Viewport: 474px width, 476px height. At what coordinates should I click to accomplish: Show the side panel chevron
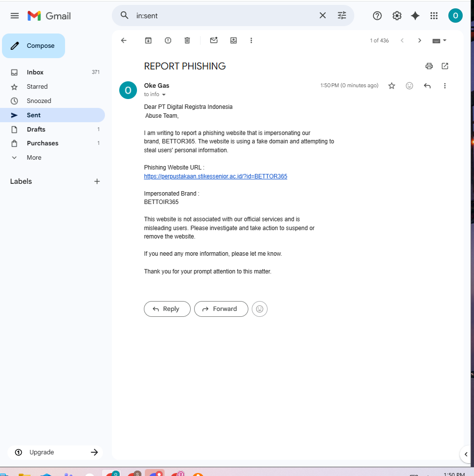point(466,454)
